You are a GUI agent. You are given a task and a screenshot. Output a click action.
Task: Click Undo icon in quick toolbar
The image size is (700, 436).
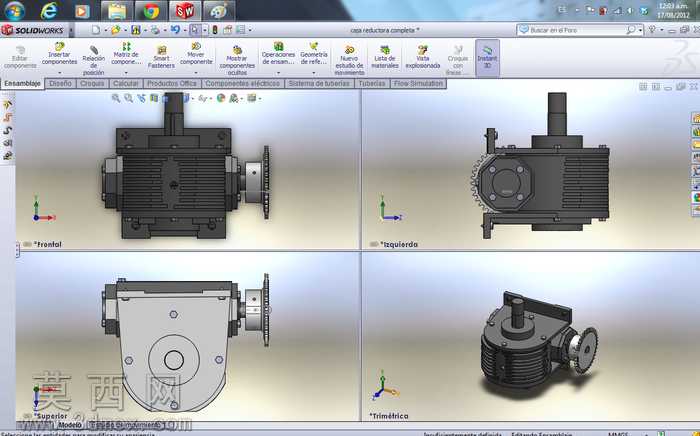175,30
